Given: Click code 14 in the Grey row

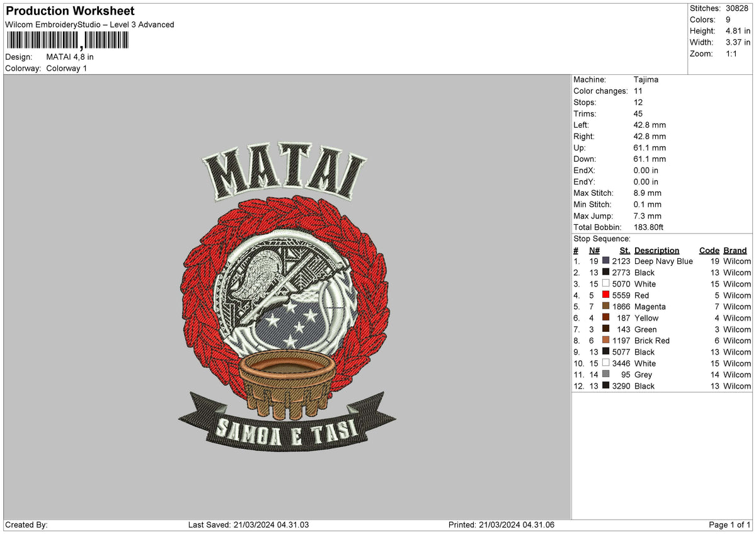Looking at the screenshot, I should [x=714, y=375].
